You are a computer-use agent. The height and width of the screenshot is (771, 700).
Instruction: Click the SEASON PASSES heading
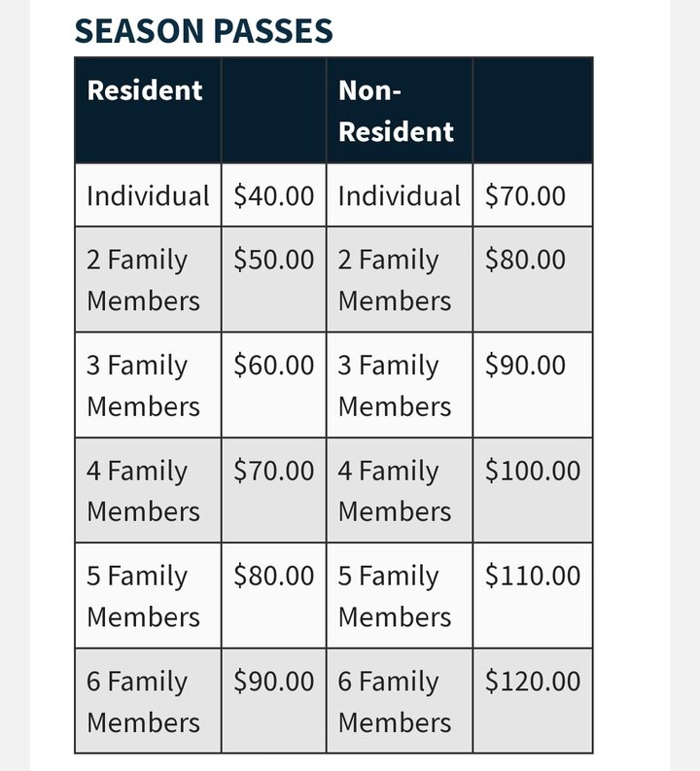203,31
